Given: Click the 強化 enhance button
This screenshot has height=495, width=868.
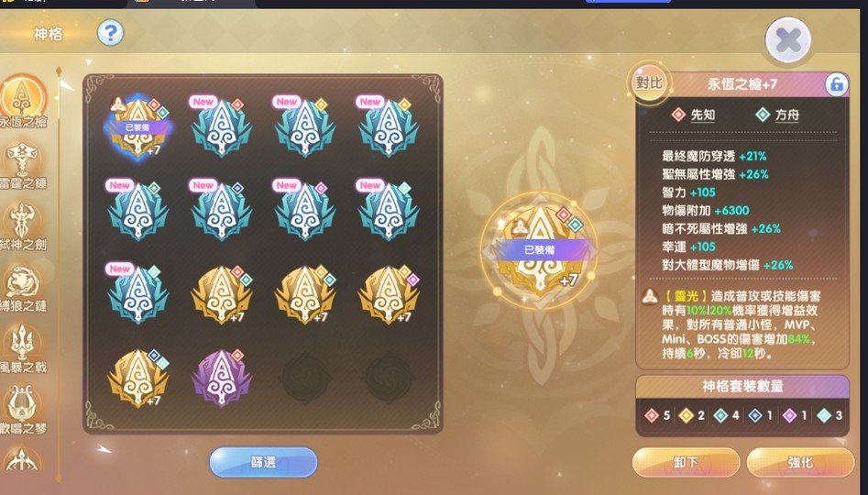Looking at the screenshot, I should [800, 462].
